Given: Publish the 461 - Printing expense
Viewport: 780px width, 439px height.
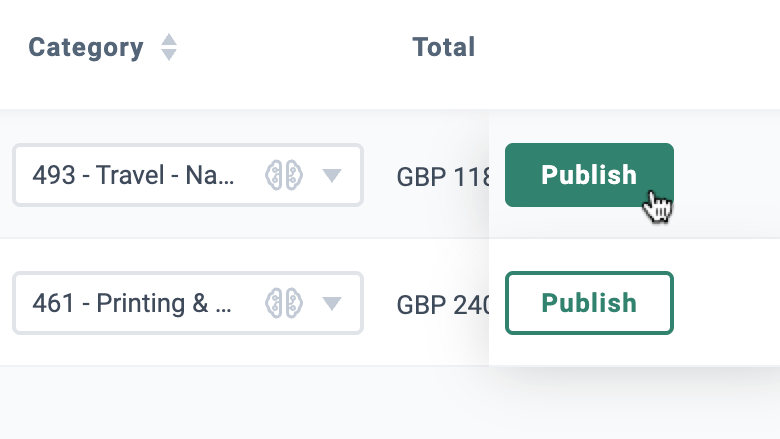Looking at the screenshot, I should pos(589,303).
